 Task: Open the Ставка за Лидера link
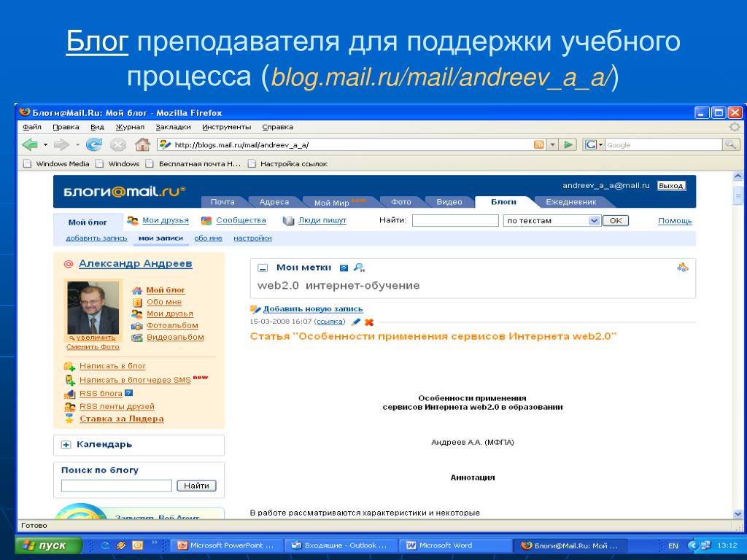pyautogui.click(x=122, y=419)
